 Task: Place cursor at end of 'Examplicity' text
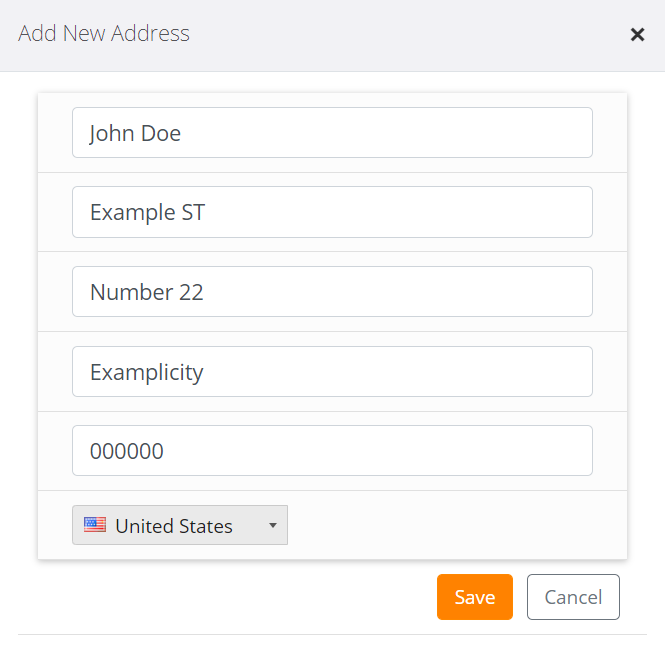click(x=205, y=372)
